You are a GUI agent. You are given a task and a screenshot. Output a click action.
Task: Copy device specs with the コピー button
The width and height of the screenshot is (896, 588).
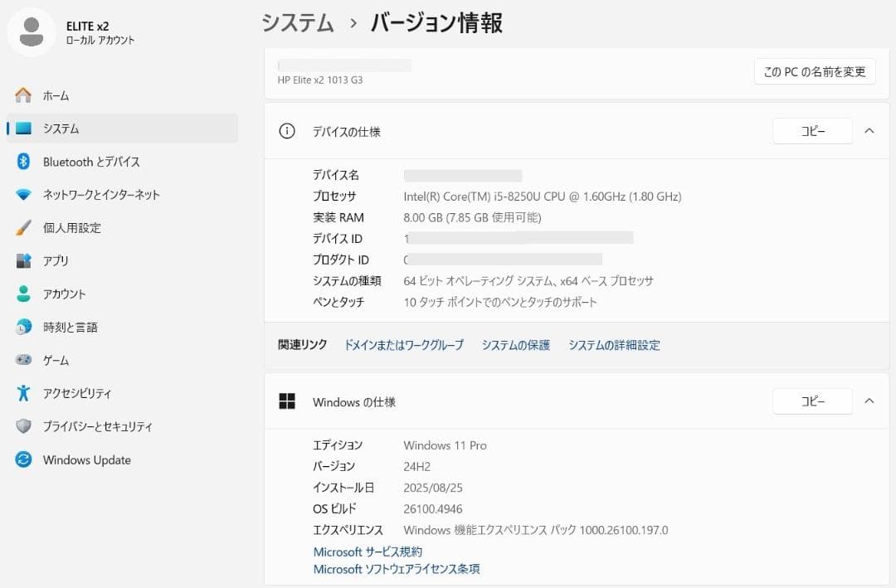coord(812,130)
